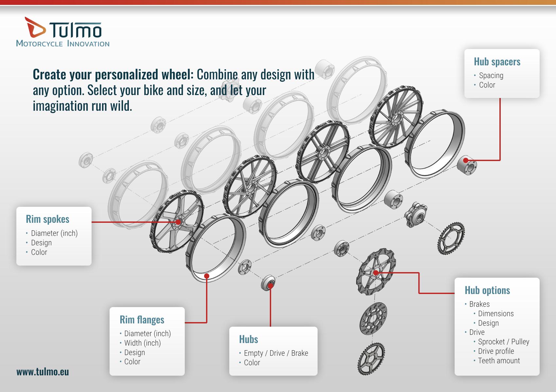Select the Rim spokes info card heading
This screenshot has width=556, height=392.
click(47, 219)
